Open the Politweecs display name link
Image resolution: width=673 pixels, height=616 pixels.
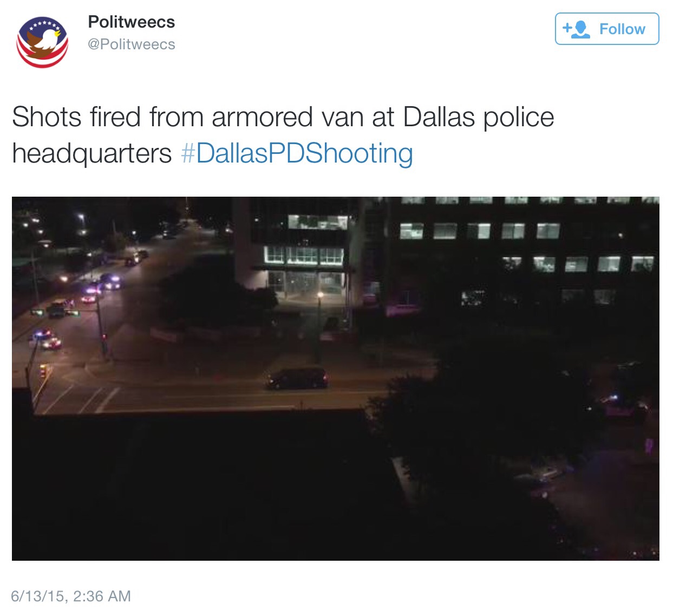pos(132,22)
